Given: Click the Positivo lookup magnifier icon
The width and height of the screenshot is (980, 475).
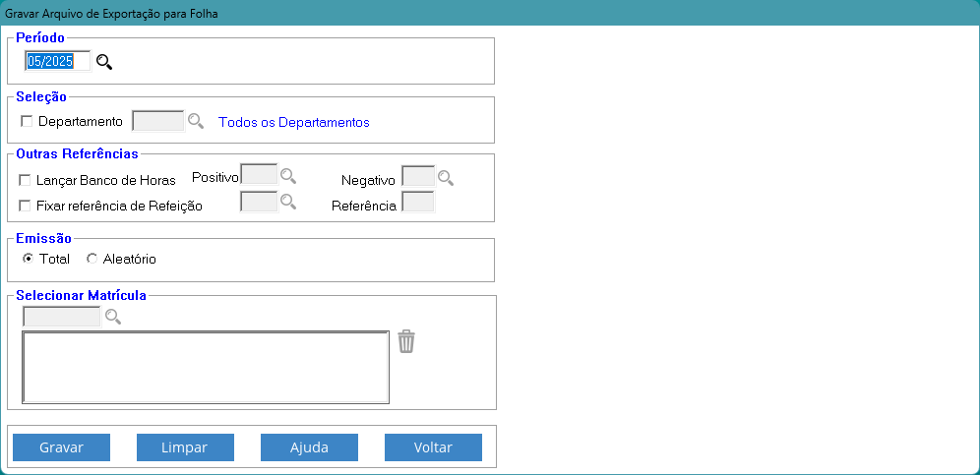Looking at the screenshot, I should [288, 176].
